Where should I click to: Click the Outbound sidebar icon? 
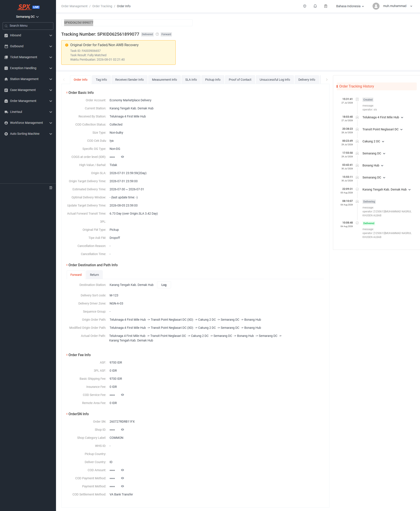tap(6, 46)
